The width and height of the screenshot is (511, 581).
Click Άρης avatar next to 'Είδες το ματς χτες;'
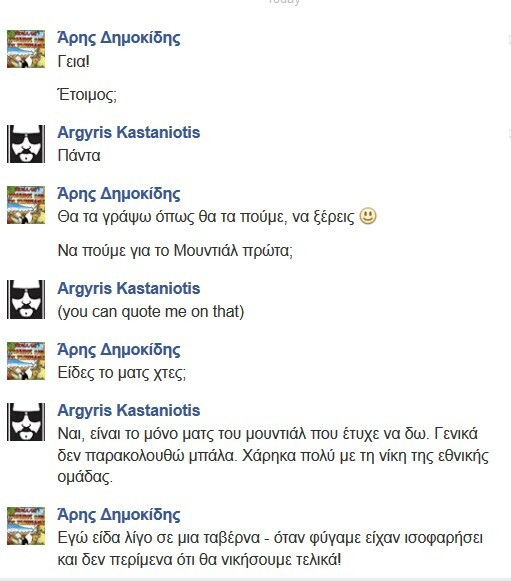(x=26, y=361)
